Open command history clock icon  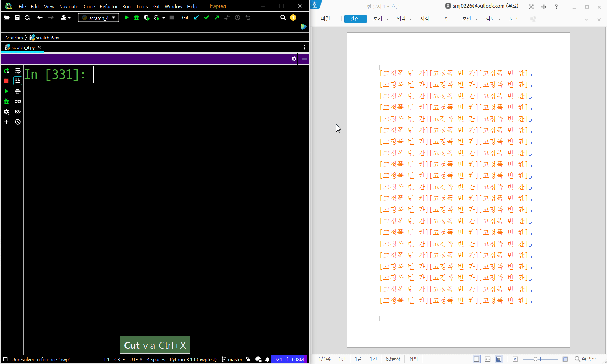click(x=18, y=122)
